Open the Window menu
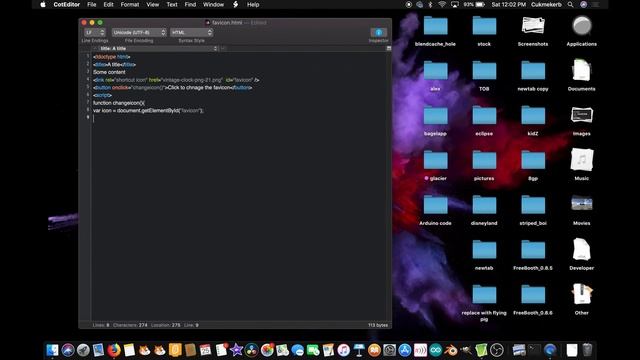 tap(213, 4)
